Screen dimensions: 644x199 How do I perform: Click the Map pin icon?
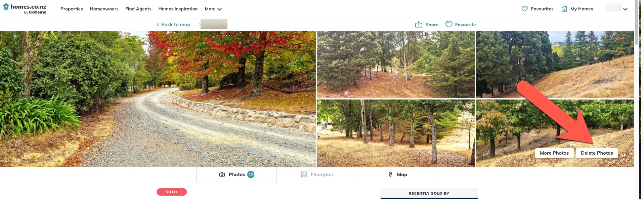click(x=390, y=174)
